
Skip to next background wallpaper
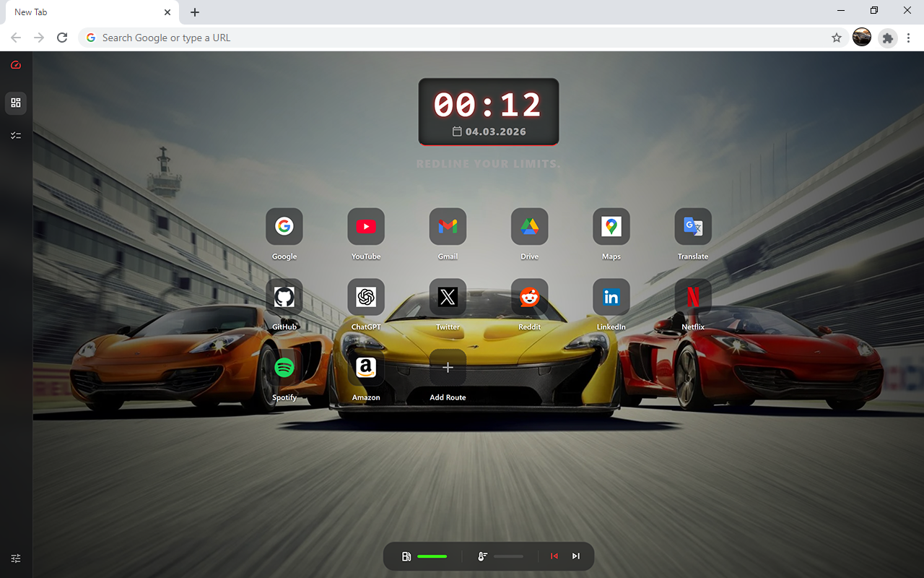576,556
